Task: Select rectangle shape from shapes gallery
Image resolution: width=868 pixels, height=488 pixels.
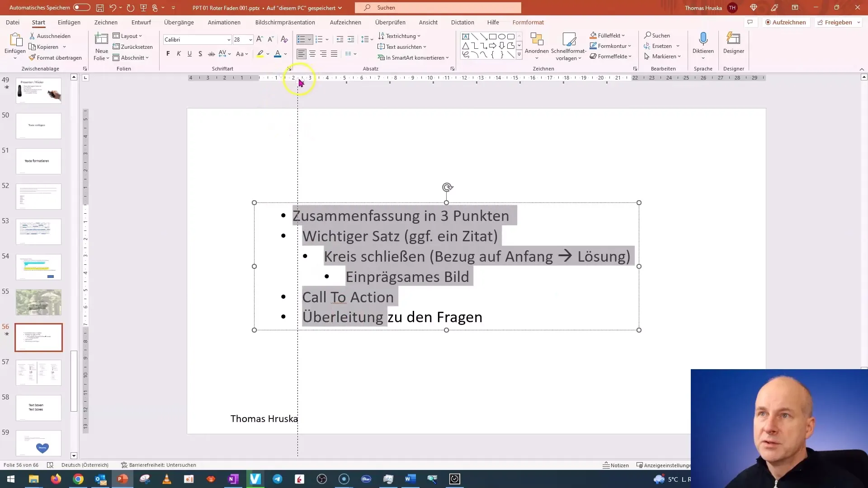Action: pos(493,37)
